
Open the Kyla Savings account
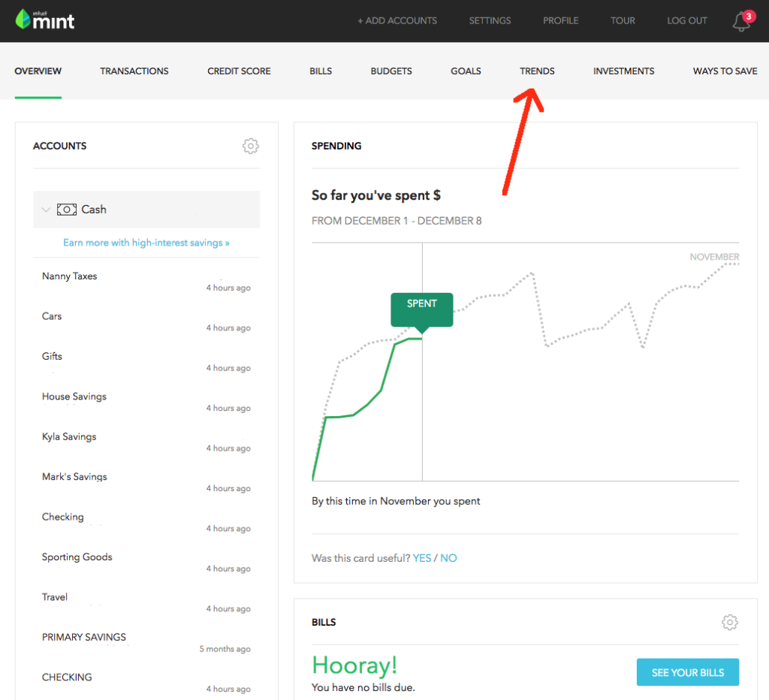(x=69, y=437)
